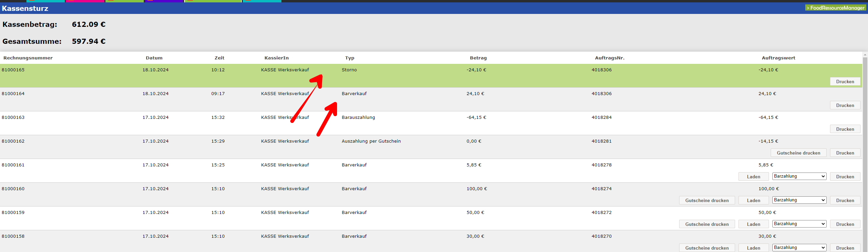Open Barzahlung dropdown for invoice 81000158

(799, 248)
